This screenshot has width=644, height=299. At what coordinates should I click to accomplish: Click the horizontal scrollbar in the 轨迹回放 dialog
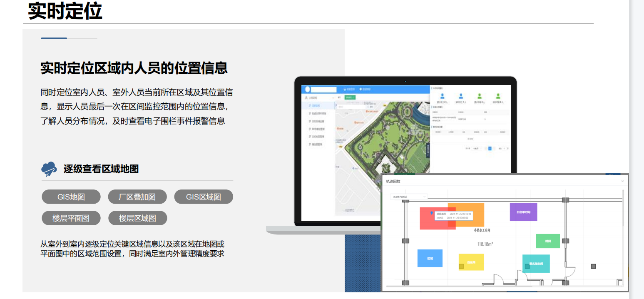click(x=458, y=287)
